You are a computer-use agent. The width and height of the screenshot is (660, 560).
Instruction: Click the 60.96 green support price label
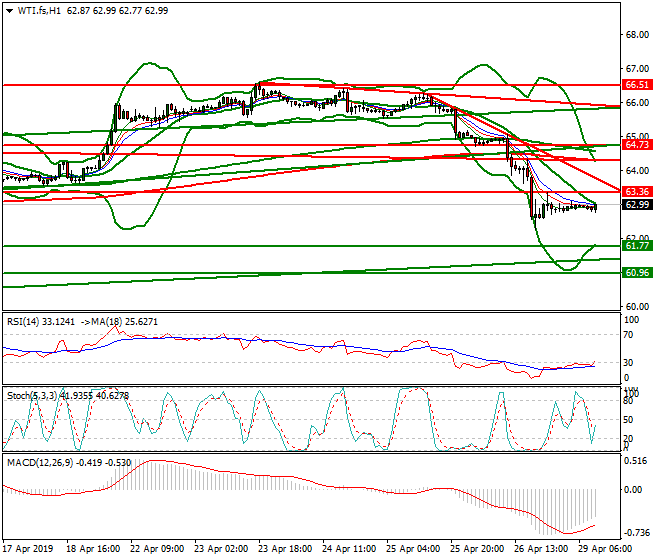click(637, 273)
